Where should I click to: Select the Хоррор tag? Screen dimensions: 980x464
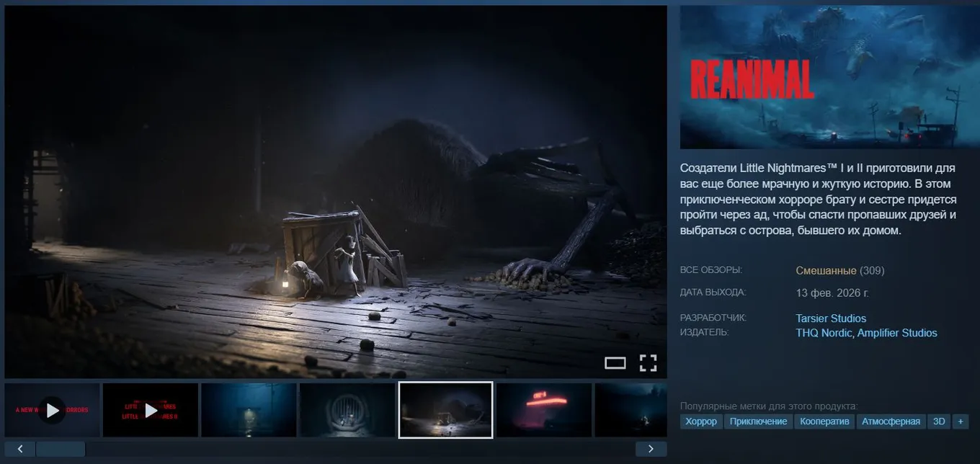(701, 421)
